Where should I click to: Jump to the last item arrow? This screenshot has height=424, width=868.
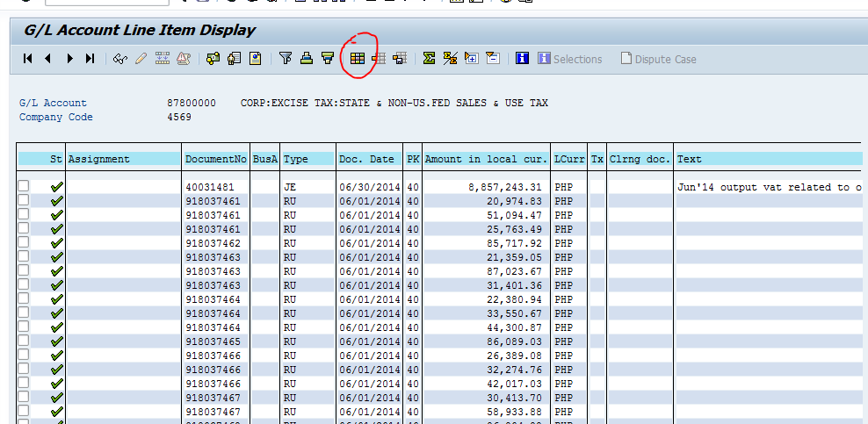click(x=90, y=58)
